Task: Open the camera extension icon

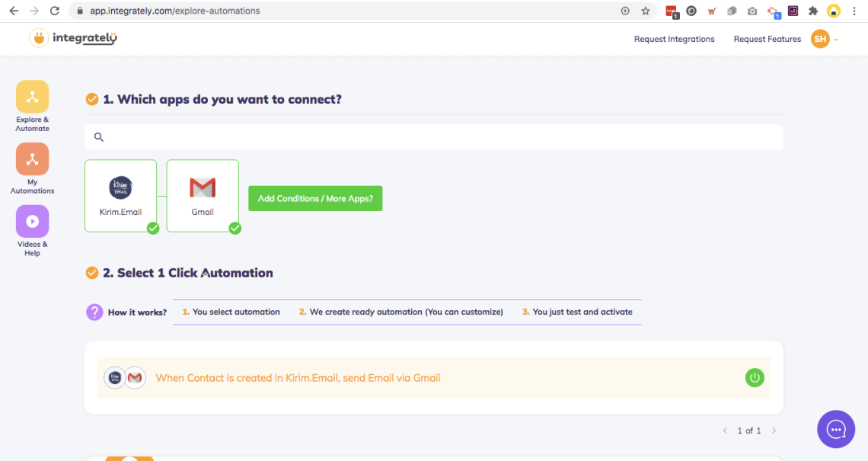Action: coord(752,11)
